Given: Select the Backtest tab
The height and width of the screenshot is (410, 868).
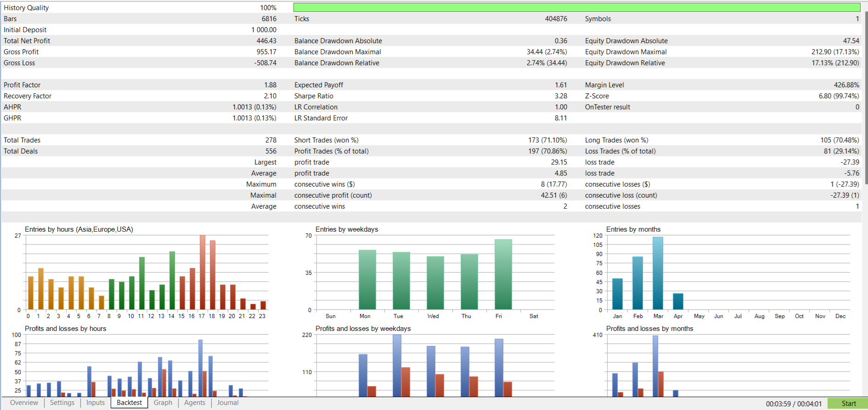Looking at the screenshot, I should pos(130,403).
